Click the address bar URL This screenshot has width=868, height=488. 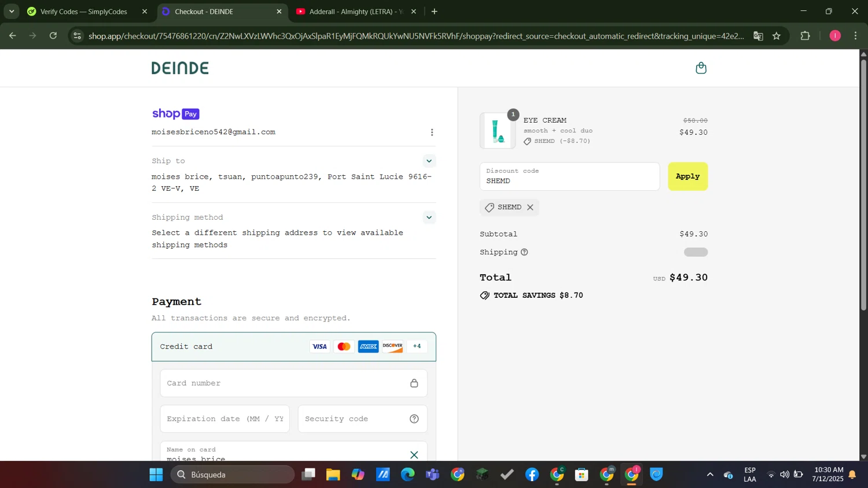(x=416, y=36)
